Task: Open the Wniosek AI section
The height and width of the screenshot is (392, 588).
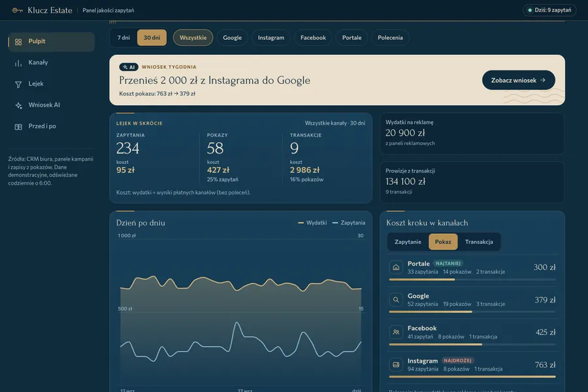Action: (x=52, y=105)
